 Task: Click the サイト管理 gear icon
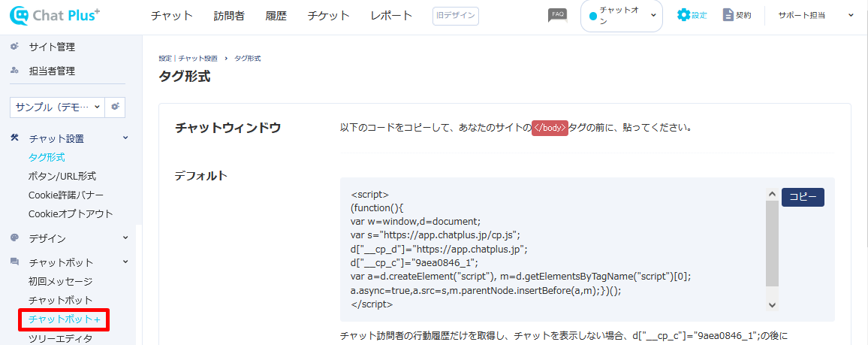(15, 47)
